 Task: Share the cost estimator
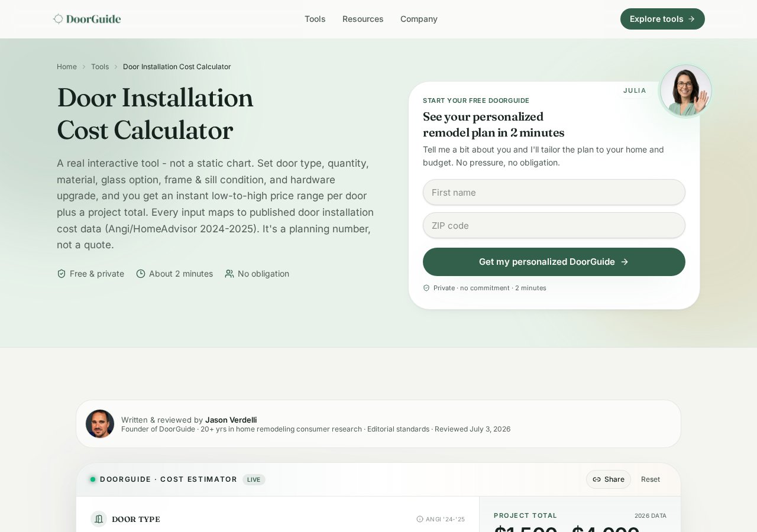tap(609, 479)
